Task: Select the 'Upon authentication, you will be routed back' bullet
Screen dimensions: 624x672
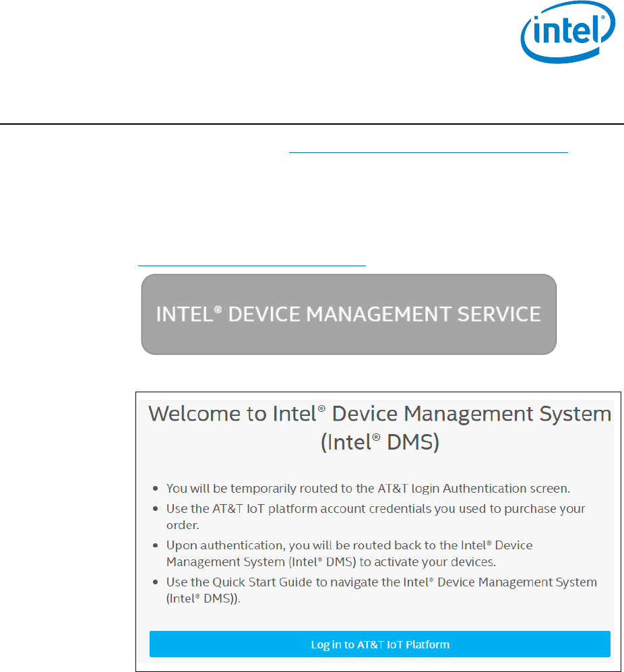Action: click(349, 553)
